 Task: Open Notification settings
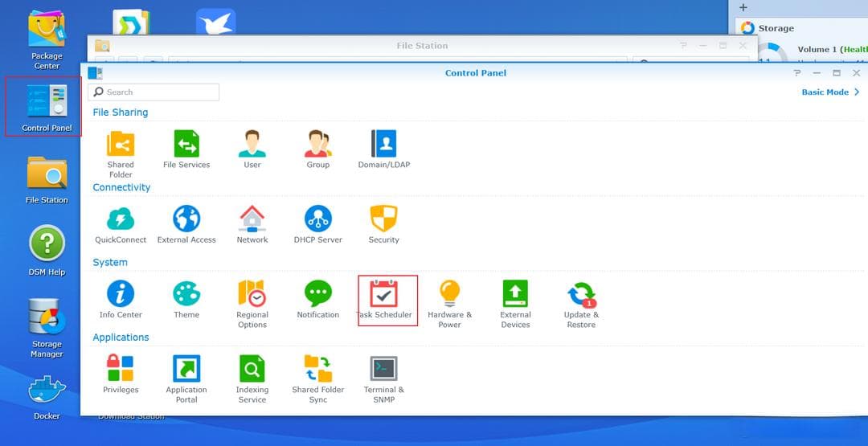[x=317, y=299]
